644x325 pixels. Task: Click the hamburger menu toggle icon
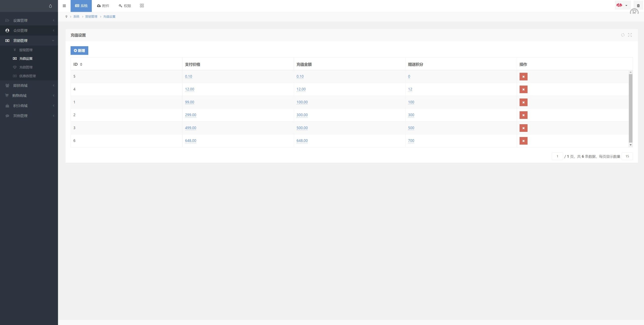(x=64, y=6)
